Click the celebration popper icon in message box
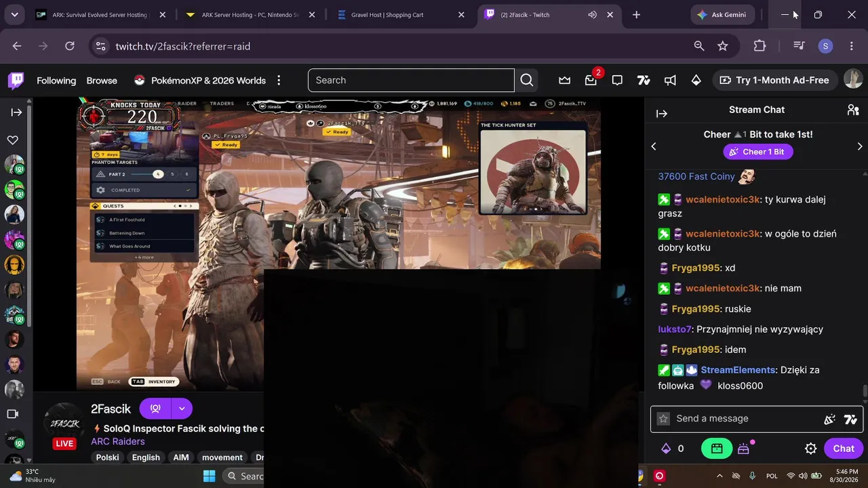 click(829, 420)
